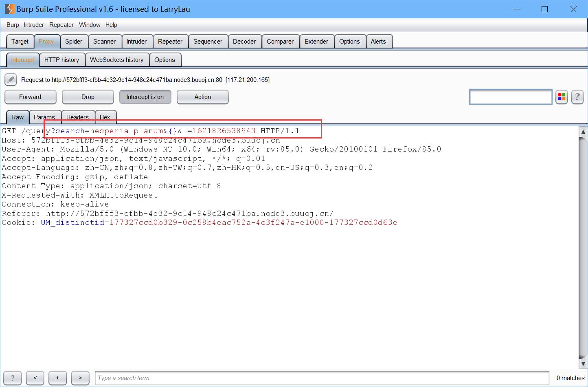The width and height of the screenshot is (588, 387).
Task: Switch to the Sequencer tab
Action: pos(208,42)
